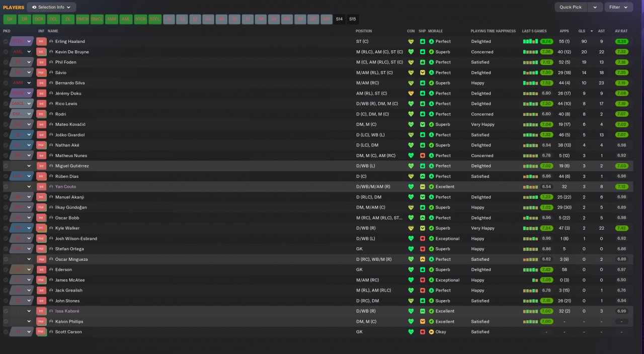This screenshot has width=644, height=354.
Task: Toggle selection checkmark for Ederson
Action: point(6,269)
